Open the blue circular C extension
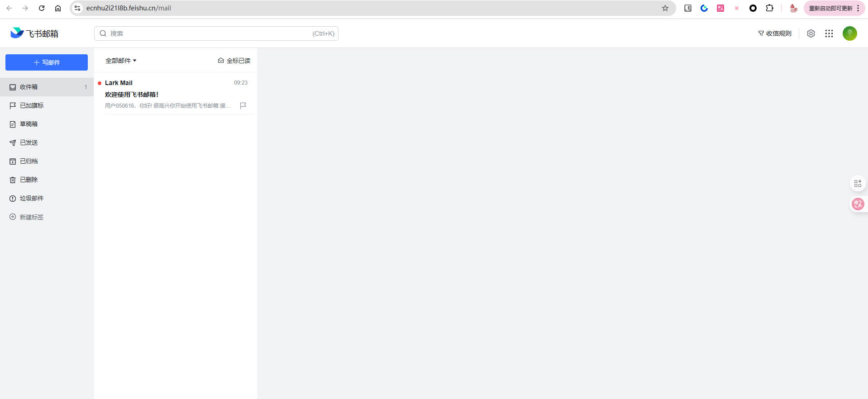This screenshot has width=868, height=399. (704, 8)
